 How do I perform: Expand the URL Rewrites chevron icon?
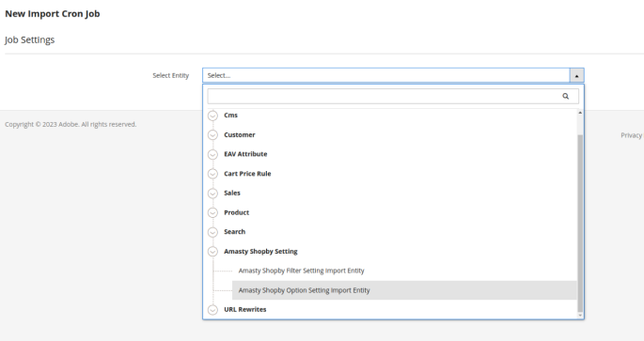pyautogui.click(x=212, y=310)
